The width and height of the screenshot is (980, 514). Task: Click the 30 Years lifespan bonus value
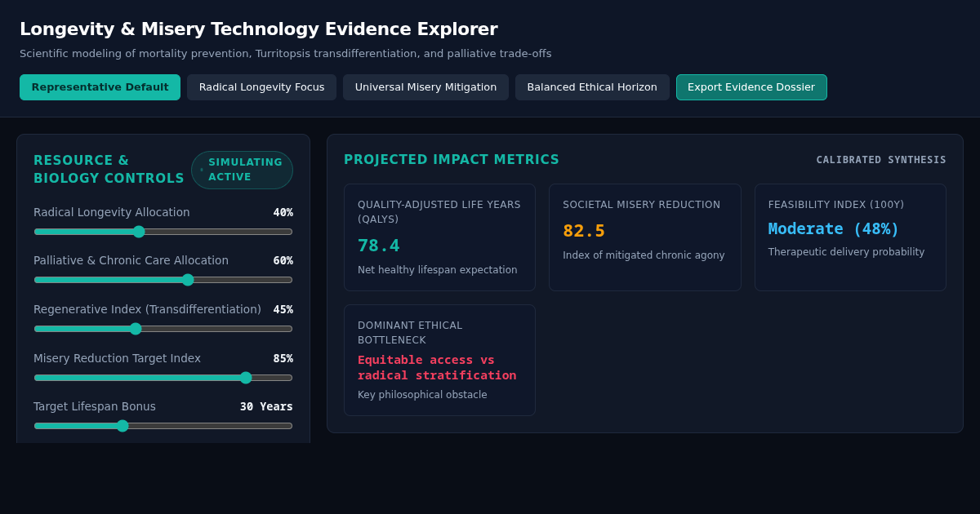pyautogui.click(x=266, y=406)
